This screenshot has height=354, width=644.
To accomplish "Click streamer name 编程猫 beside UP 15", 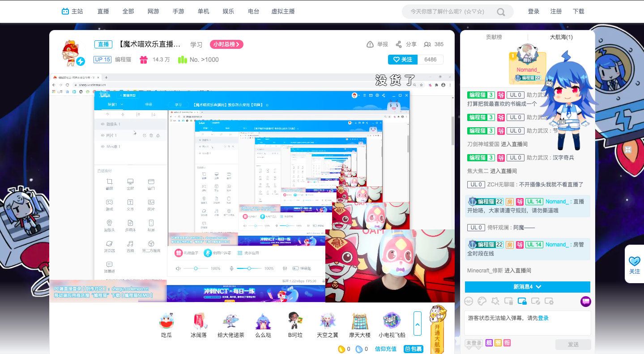I will (123, 59).
